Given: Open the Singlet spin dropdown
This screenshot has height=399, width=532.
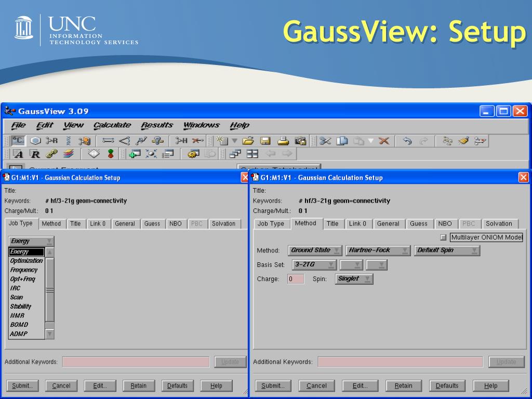Looking at the screenshot, I should tap(354, 279).
